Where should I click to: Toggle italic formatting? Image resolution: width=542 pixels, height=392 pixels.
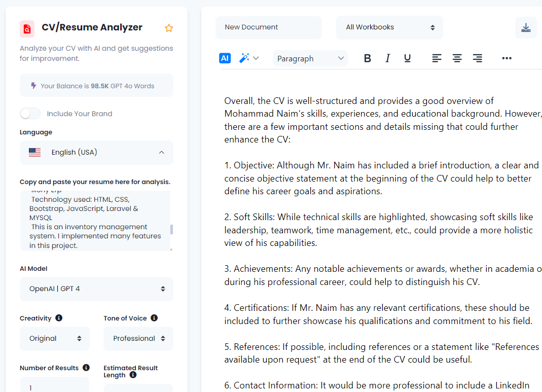click(x=388, y=58)
